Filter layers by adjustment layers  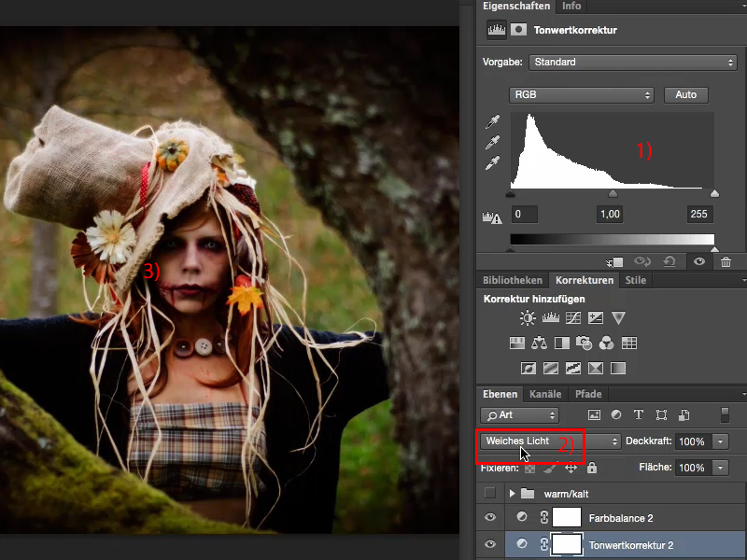pyautogui.click(x=616, y=414)
